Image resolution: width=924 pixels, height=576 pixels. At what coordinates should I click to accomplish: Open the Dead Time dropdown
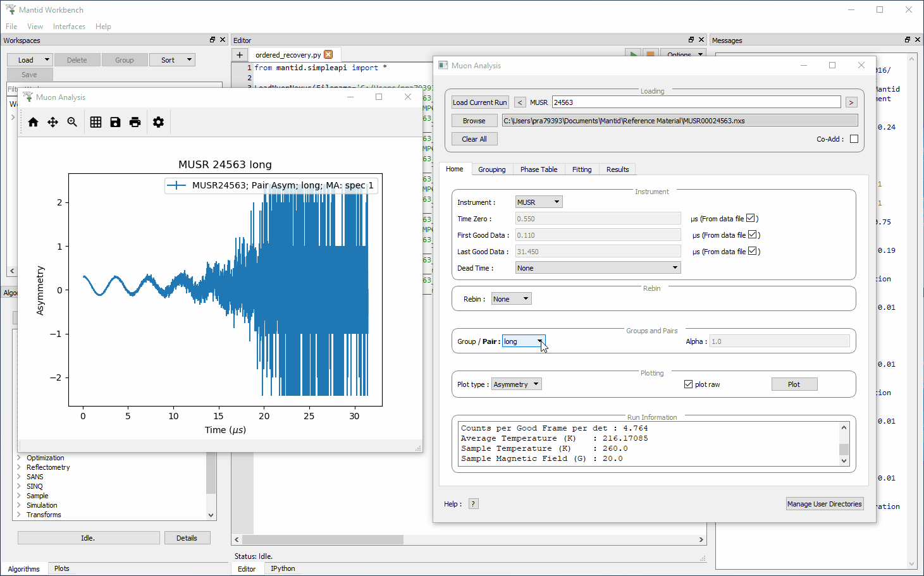598,268
